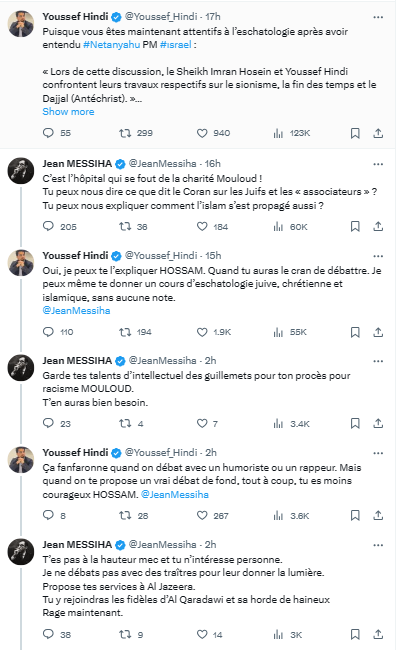Toggle bookmark on the 3.6K views tweet
Viewport: 399px width, 650px height.
(355, 516)
